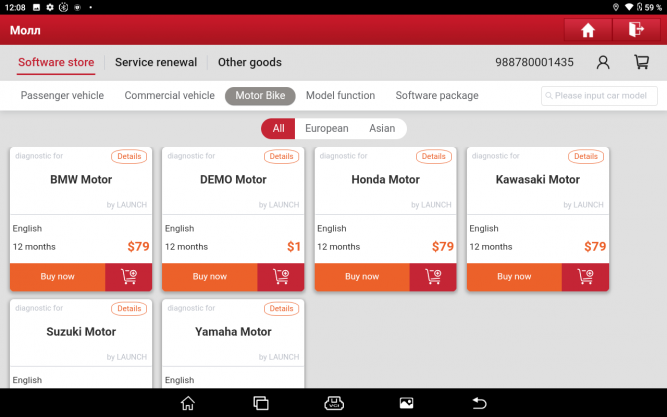Buy now BMW Motor
This screenshot has height=417, width=667.
pos(57,277)
